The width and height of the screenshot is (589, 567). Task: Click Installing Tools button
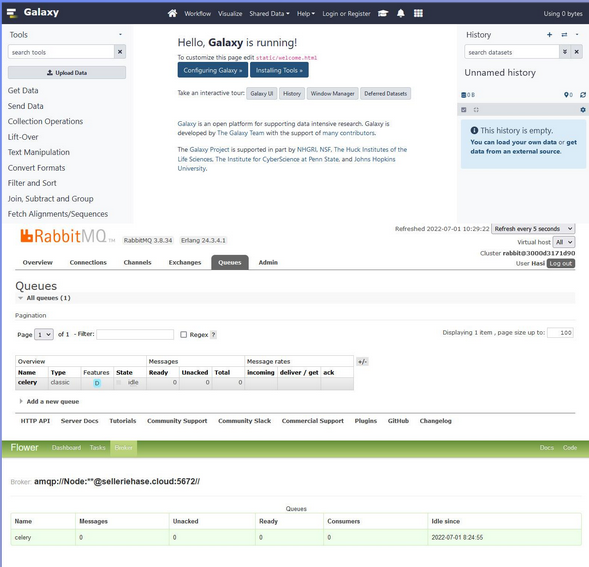pyautogui.click(x=279, y=70)
